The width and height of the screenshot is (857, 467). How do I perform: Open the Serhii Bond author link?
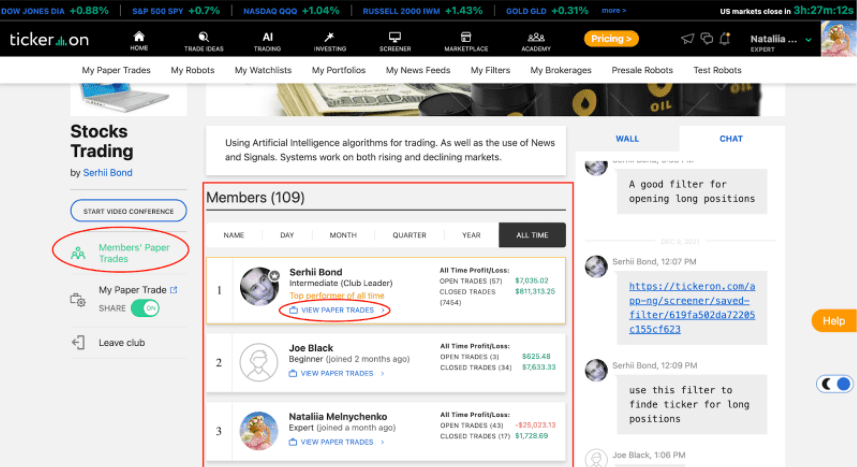click(108, 173)
